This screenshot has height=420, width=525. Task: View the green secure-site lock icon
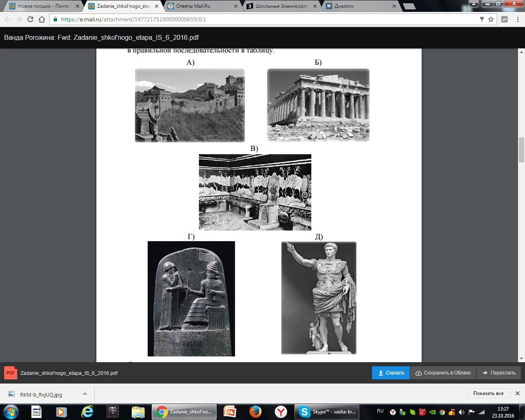tap(55, 19)
